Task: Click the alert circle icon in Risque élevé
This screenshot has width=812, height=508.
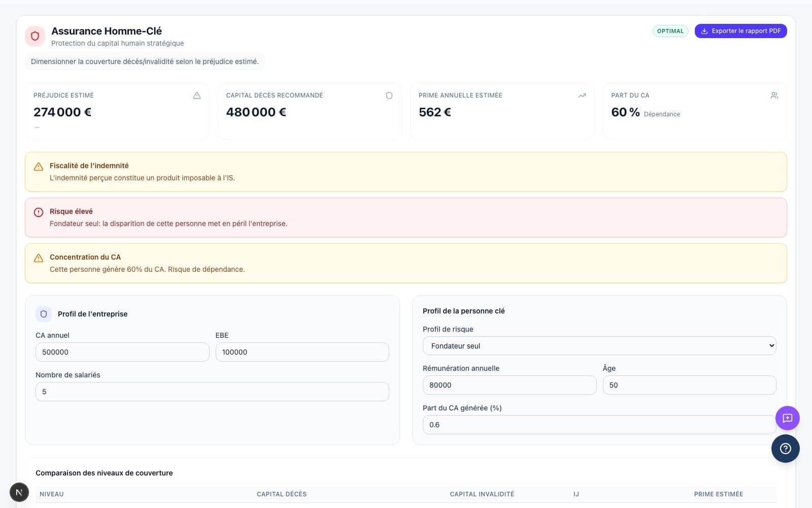Action: (39, 212)
